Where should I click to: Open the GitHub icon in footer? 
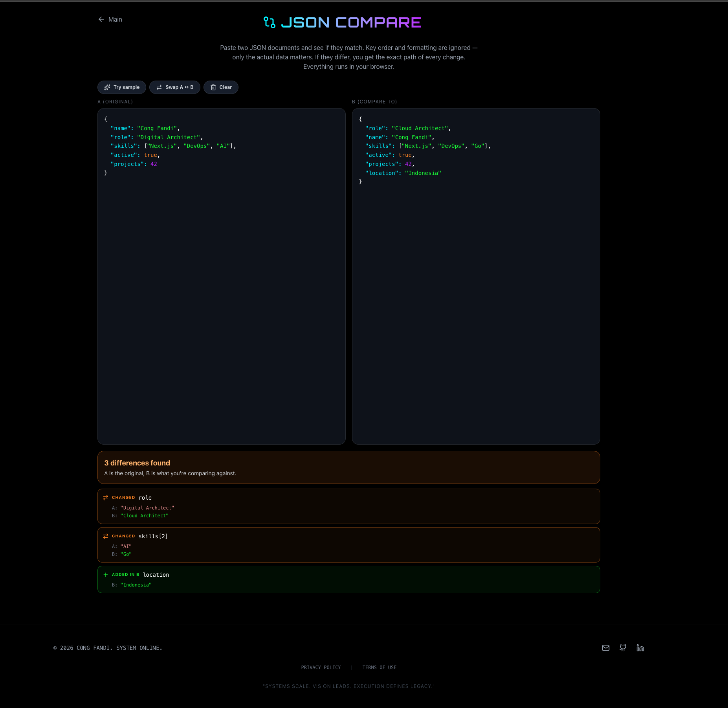click(623, 648)
